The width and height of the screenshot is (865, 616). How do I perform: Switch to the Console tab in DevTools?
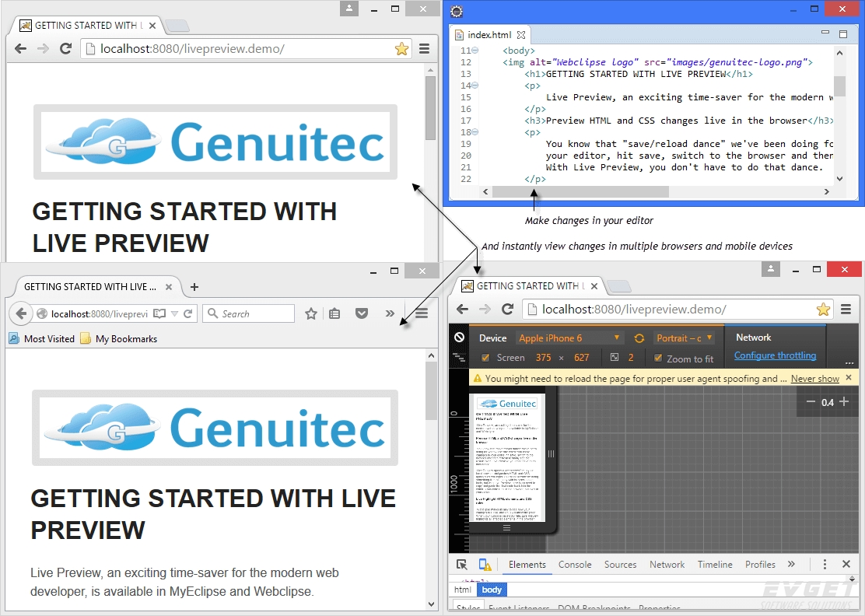point(575,564)
